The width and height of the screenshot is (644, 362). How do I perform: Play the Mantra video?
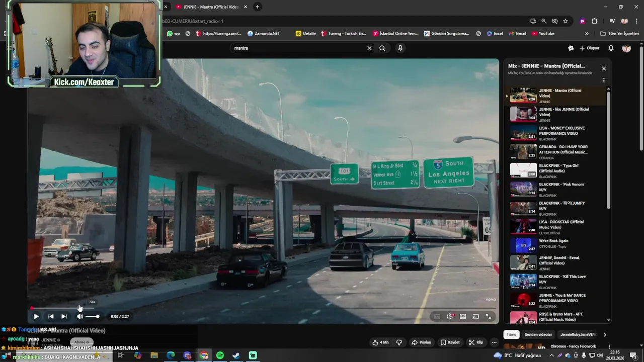click(x=36, y=316)
